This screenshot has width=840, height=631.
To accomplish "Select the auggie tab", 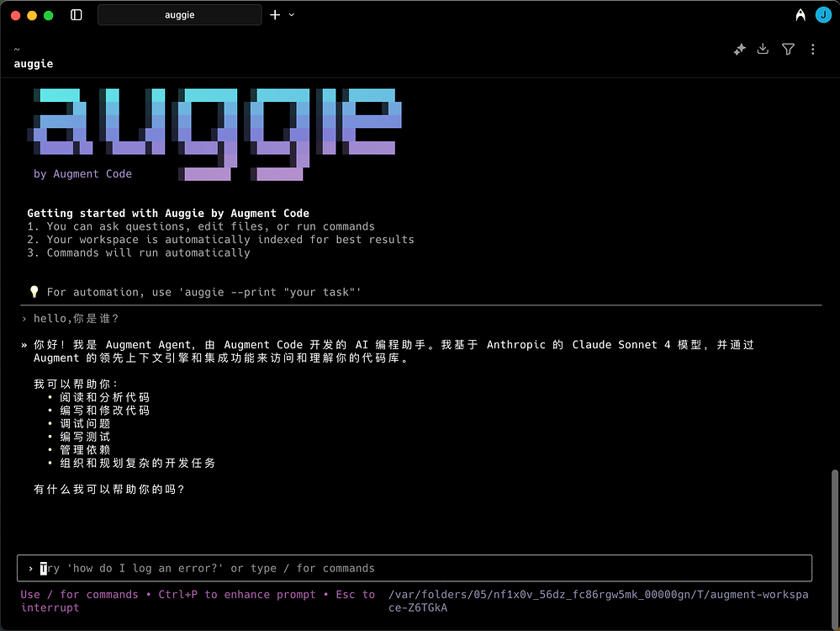I will point(179,15).
